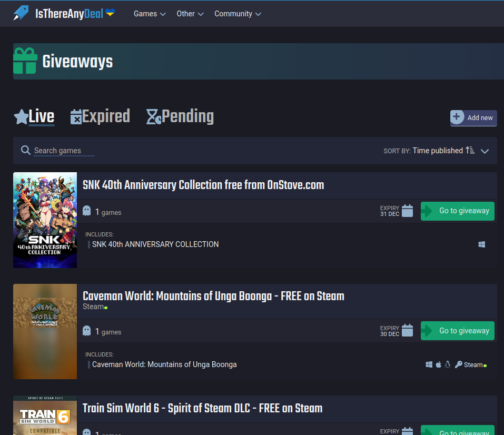Click calendar icon in Train Sim World row
The image size is (504, 435).
[407, 431]
